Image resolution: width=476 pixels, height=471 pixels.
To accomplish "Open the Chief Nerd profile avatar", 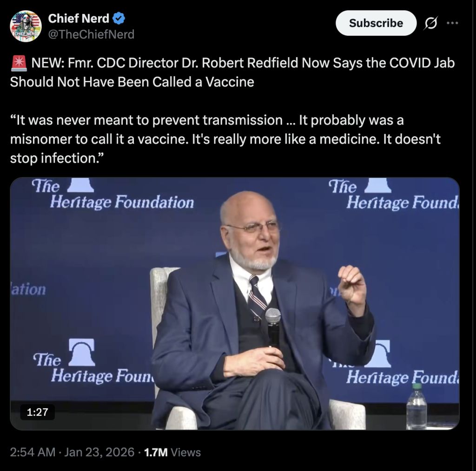I will [26, 26].
